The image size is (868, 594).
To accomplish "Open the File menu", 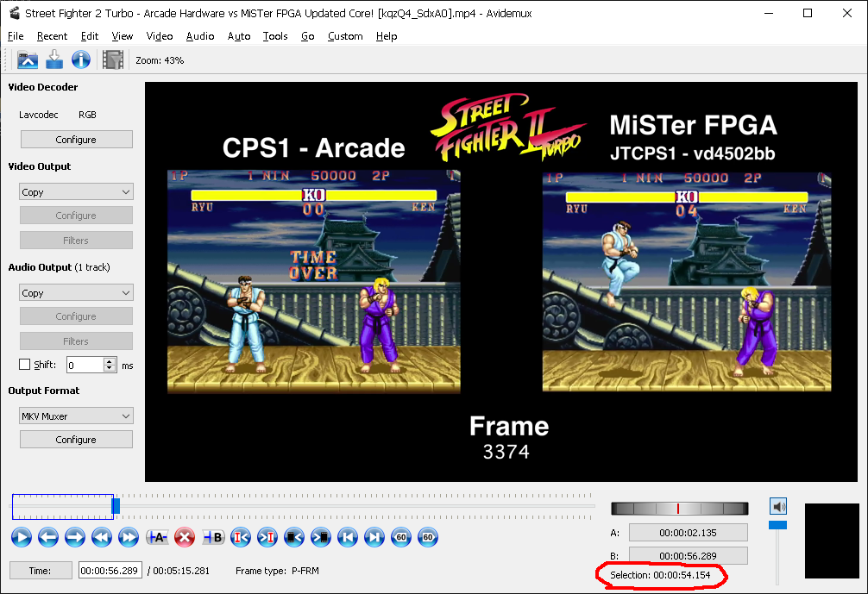I will click(x=16, y=36).
